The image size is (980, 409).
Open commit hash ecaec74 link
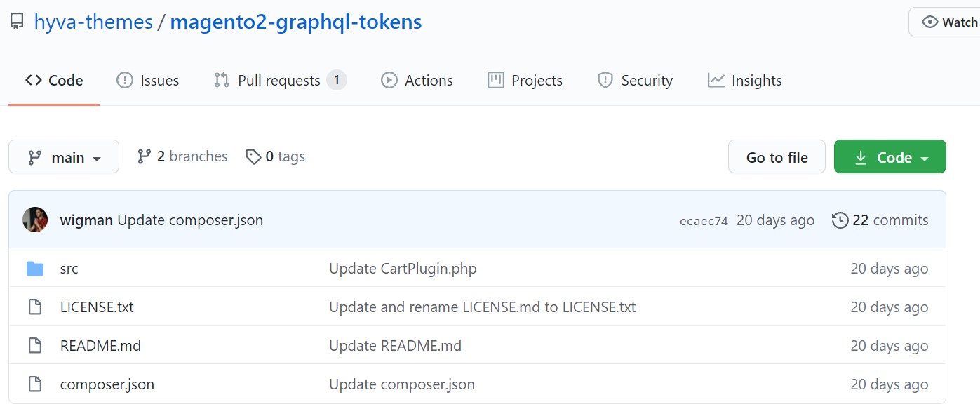704,221
